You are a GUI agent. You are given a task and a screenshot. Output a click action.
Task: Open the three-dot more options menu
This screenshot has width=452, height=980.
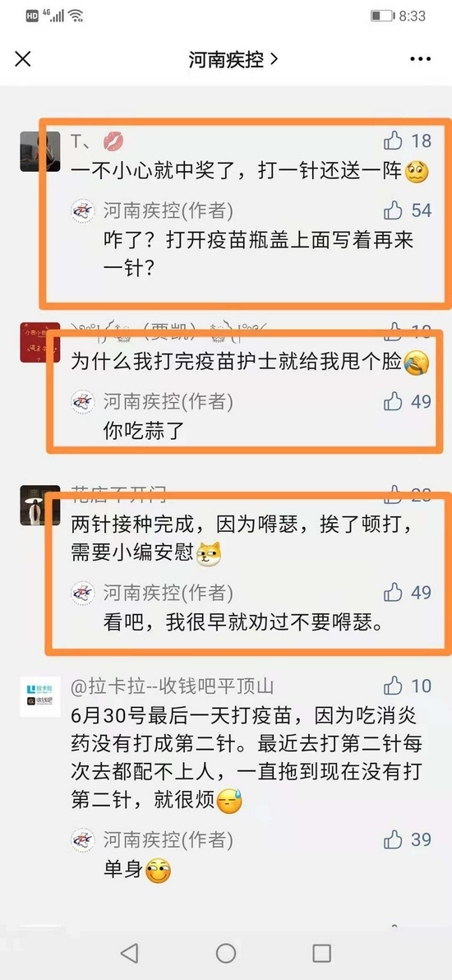coord(420,59)
